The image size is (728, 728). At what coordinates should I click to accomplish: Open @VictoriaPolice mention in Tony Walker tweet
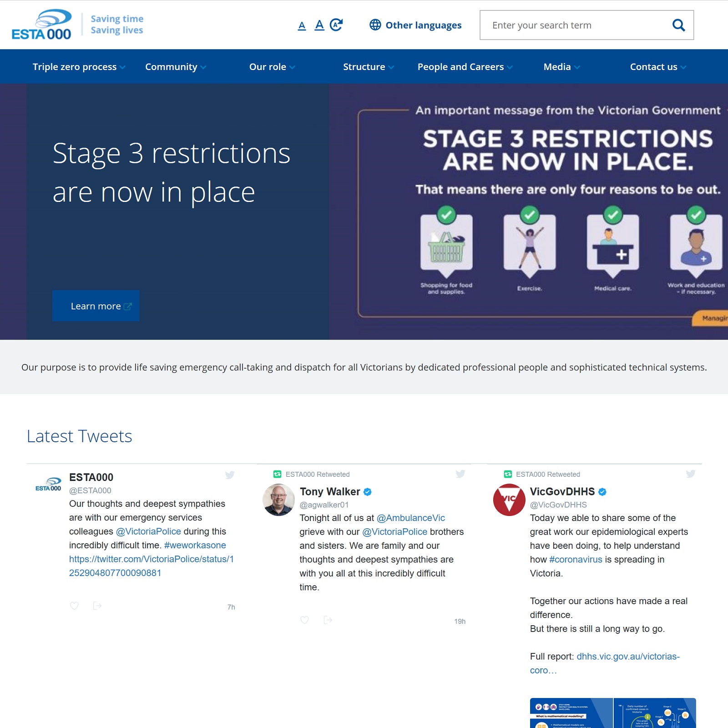[394, 531]
